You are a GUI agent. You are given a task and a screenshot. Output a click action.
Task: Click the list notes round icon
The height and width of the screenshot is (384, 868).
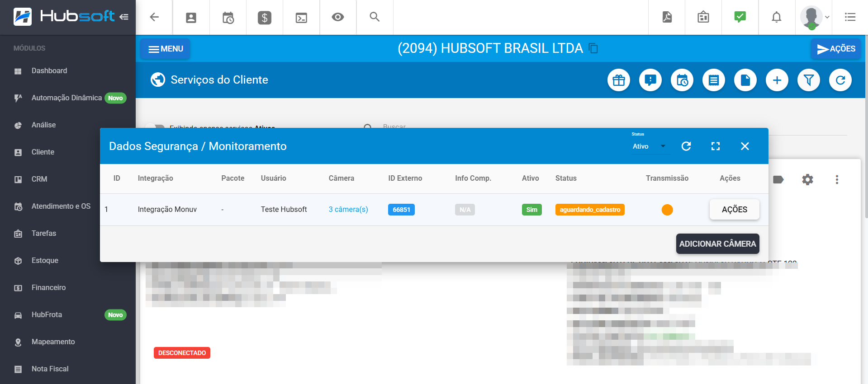tap(714, 80)
